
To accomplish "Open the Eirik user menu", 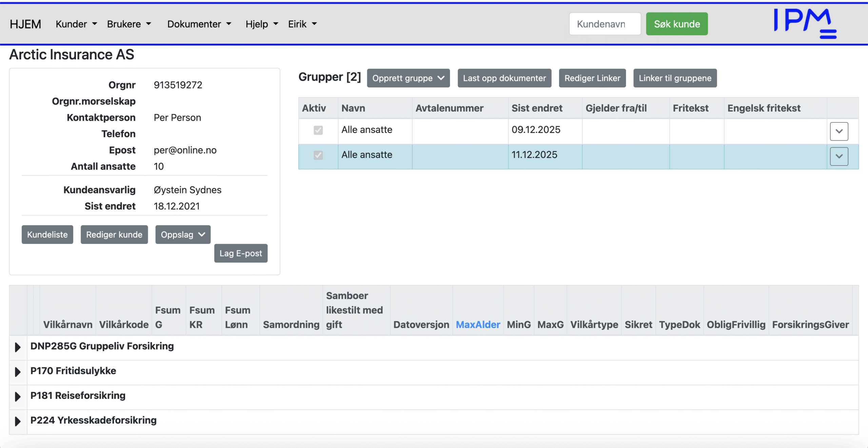I will point(302,24).
